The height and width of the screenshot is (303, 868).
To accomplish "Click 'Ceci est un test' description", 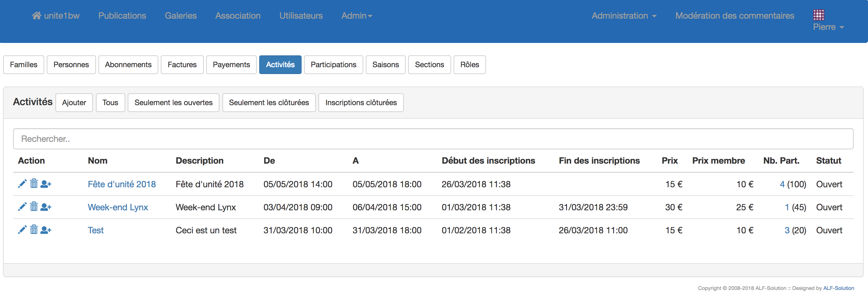I will pyautogui.click(x=206, y=230).
